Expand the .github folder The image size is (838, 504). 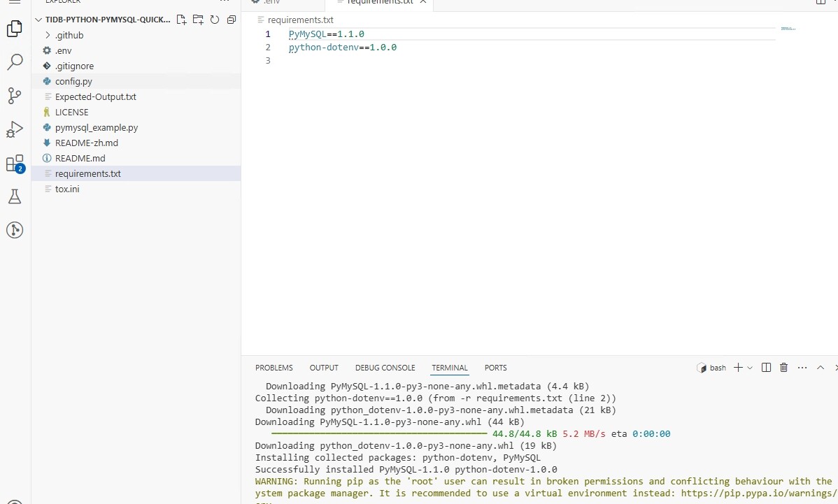pos(69,35)
